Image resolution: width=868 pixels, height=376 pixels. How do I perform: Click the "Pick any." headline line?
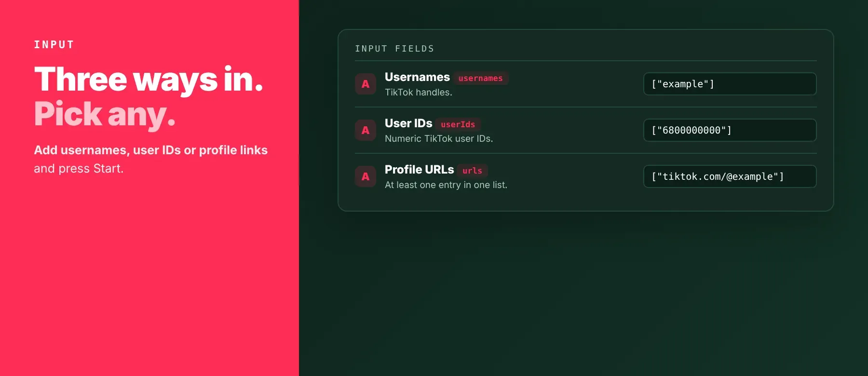point(105,114)
